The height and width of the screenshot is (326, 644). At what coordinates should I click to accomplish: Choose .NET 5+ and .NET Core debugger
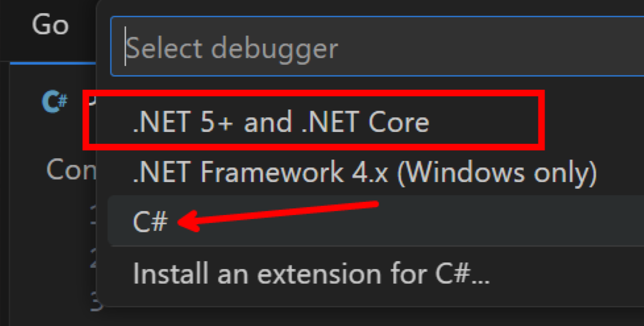click(281, 122)
